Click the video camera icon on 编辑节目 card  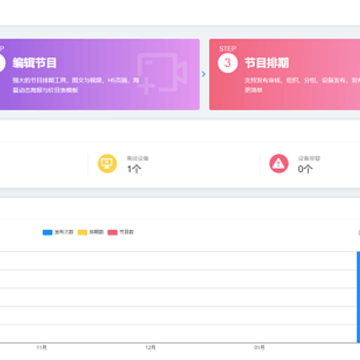pos(162,73)
